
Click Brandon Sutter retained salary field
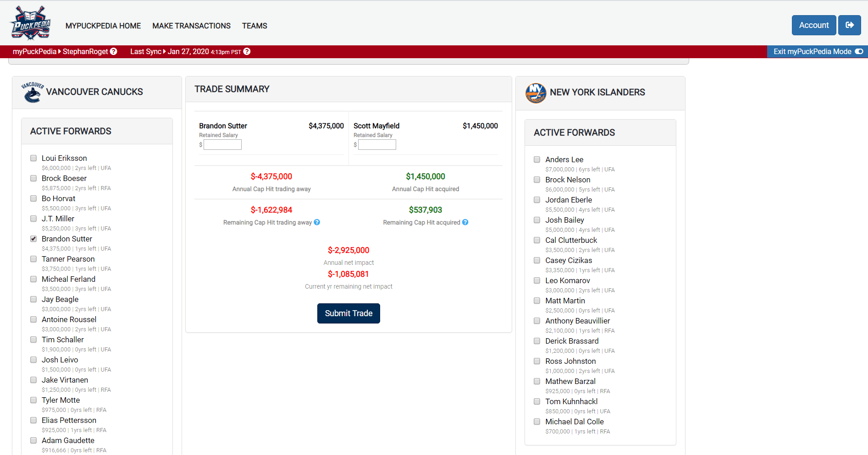(222, 145)
